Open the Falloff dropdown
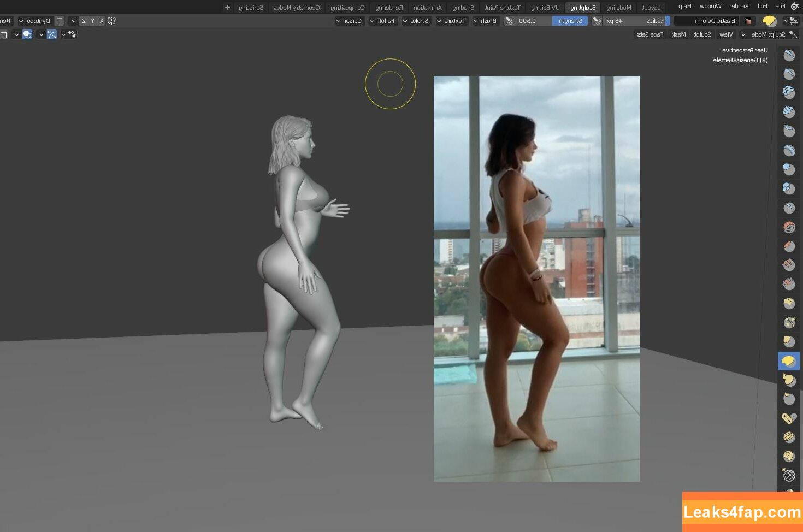Image resolution: width=803 pixels, height=532 pixels. tap(382, 21)
